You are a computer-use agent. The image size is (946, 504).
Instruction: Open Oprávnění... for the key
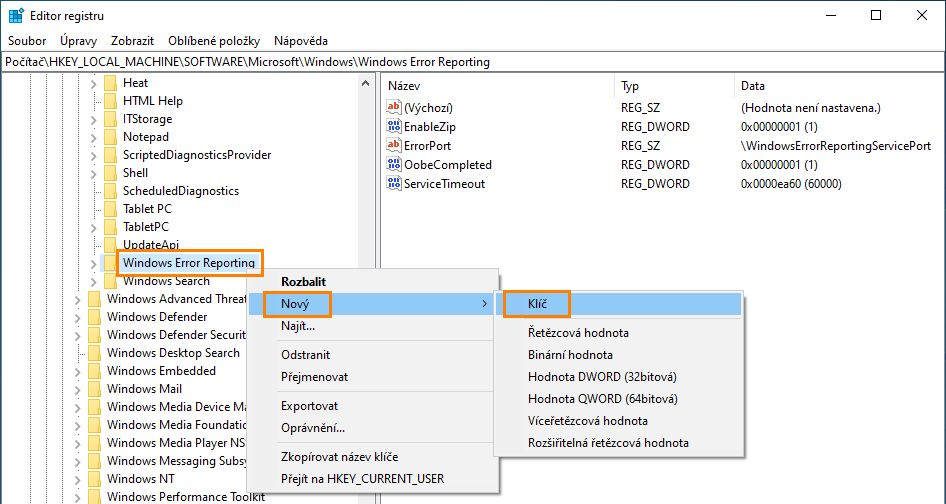point(373,428)
